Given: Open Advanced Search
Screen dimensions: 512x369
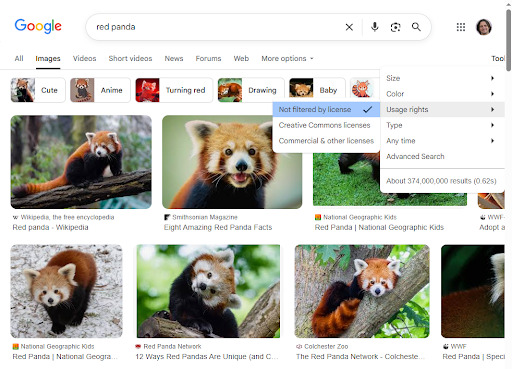Looking at the screenshot, I should coord(415,156).
